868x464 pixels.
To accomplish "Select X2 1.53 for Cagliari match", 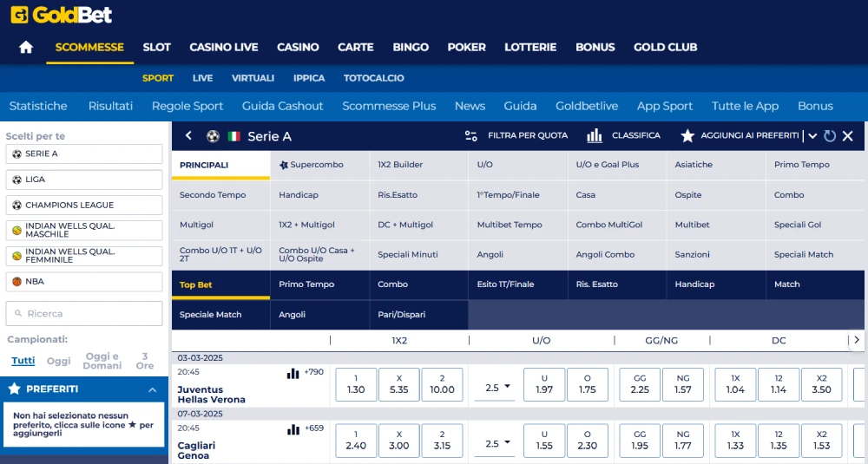I will [x=821, y=441].
